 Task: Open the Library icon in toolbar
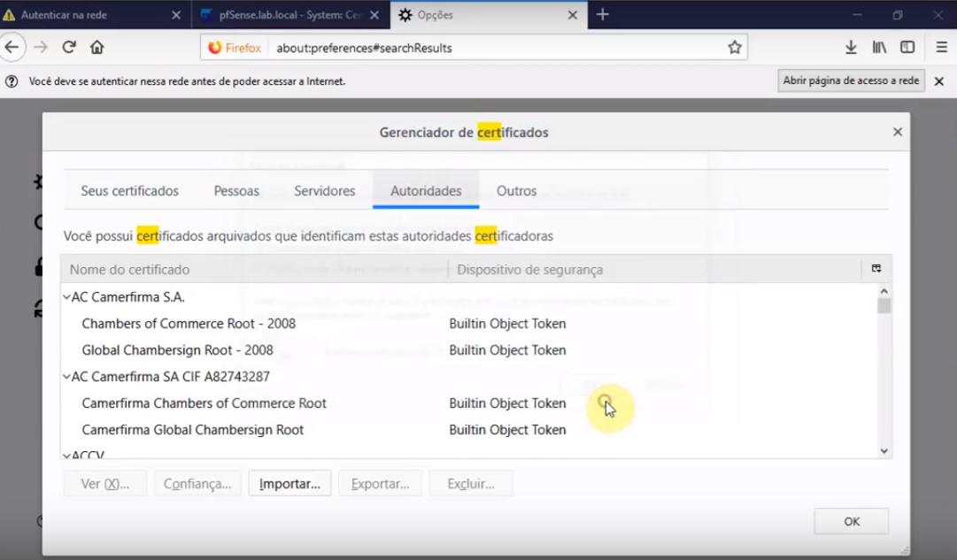(879, 48)
